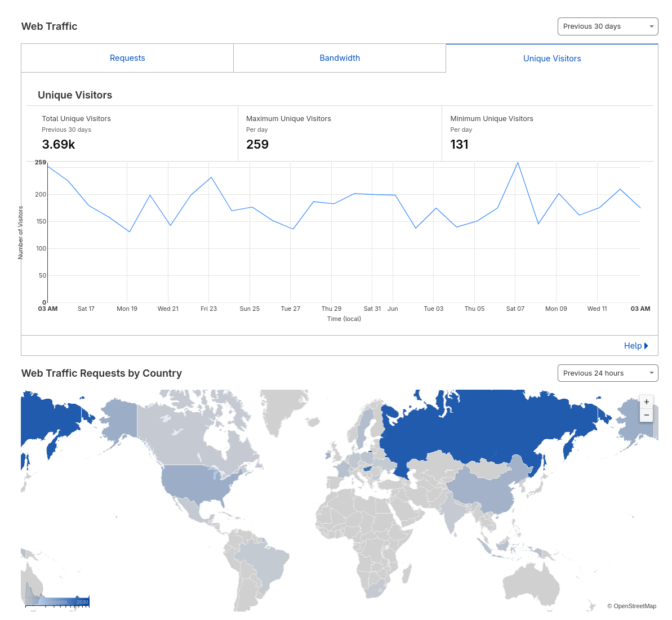Zoom out on the country map

[646, 415]
